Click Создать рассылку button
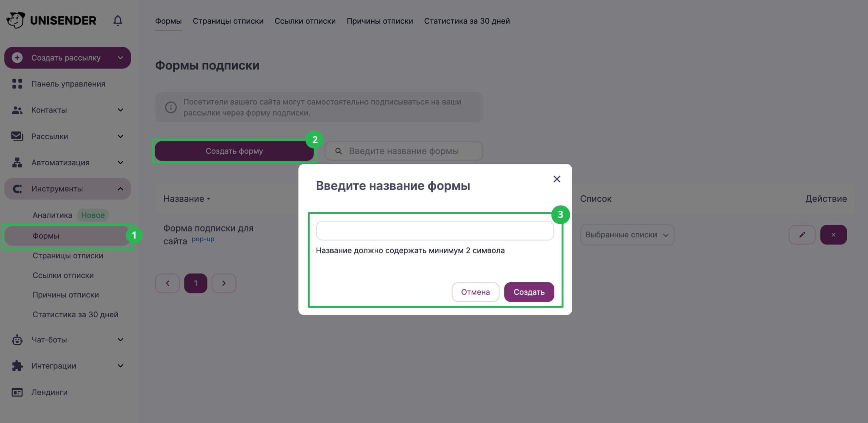This screenshot has width=868, height=423. click(x=68, y=58)
